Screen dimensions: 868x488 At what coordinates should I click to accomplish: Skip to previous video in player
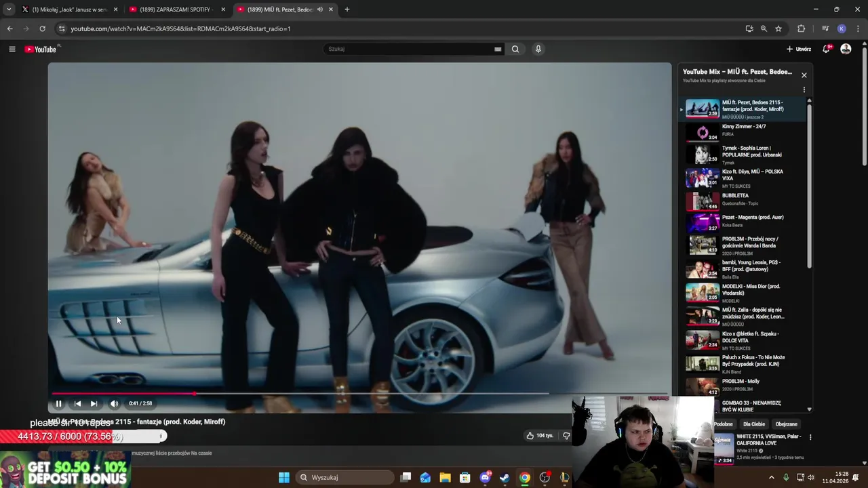click(77, 403)
